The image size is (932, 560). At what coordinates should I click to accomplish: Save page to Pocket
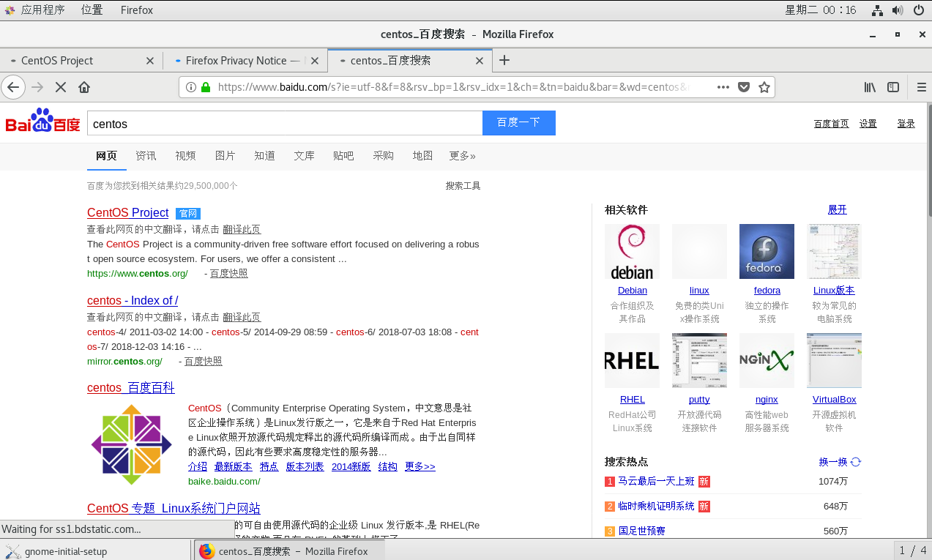[x=744, y=87]
